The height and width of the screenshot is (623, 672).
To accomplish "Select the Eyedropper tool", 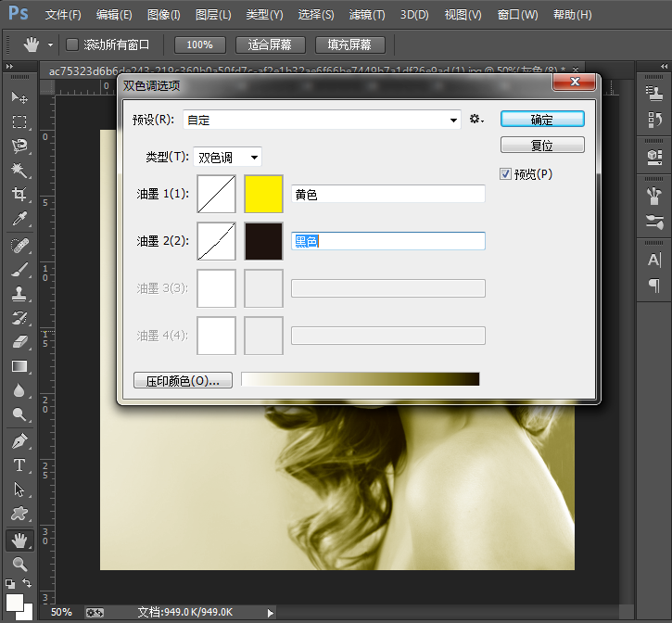I will pos(19,220).
